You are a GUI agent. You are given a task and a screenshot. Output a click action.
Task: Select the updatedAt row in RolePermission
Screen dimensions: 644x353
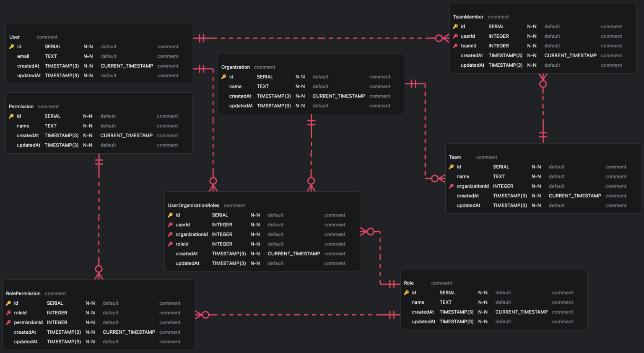(x=25, y=341)
